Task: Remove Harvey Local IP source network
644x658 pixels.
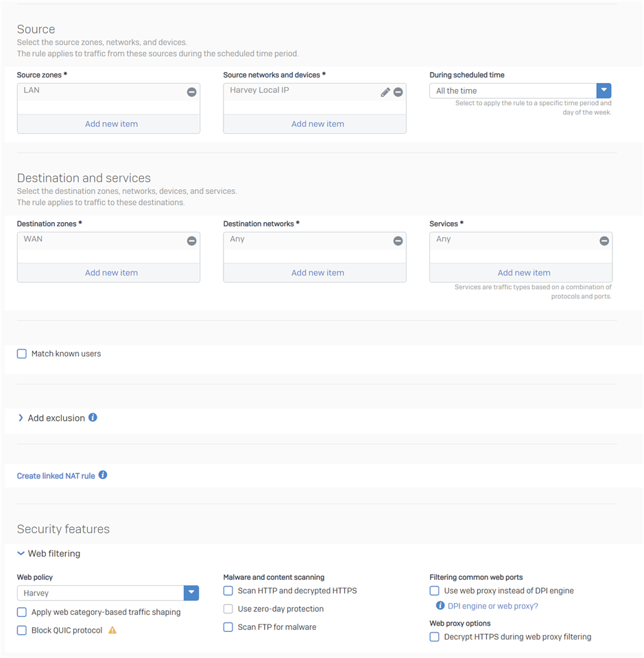Action: pyautogui.click(x=398, y=92)
